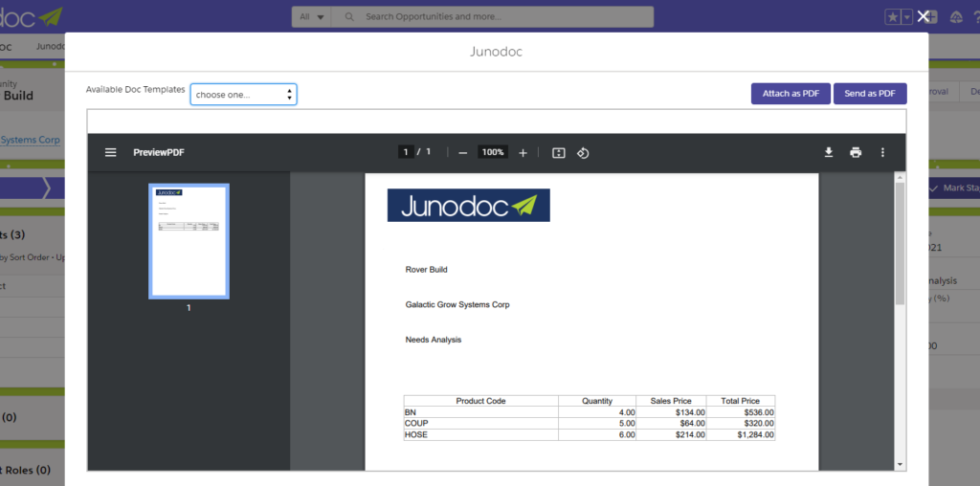The image size is (980, 486).
Task: Open Salesforce favorites star icon
Action: pyautogui.click(x=893, y=17)
